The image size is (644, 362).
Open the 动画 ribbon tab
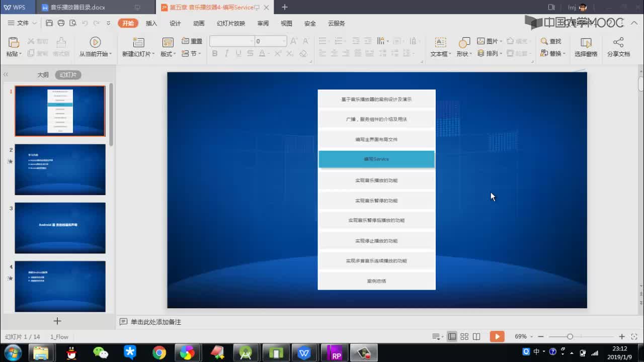pyautogui.click(x=199, y=23)
